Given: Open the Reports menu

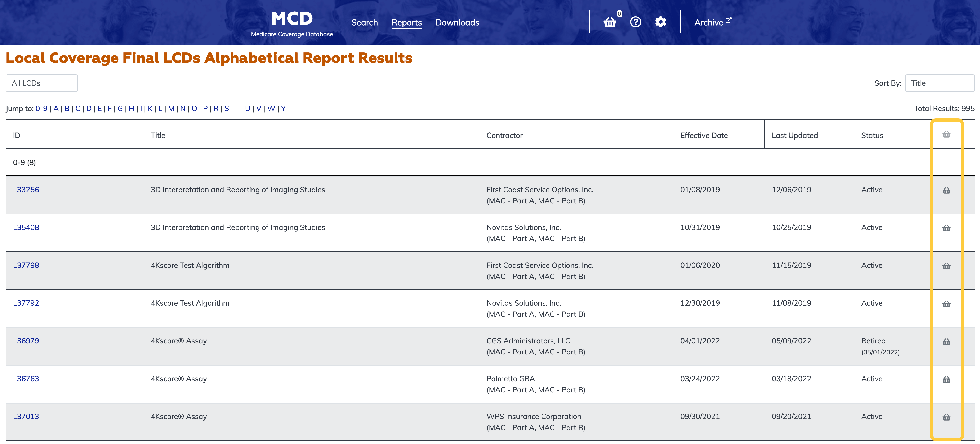Looking at the screenshot, I should click(x=406, y=22).
